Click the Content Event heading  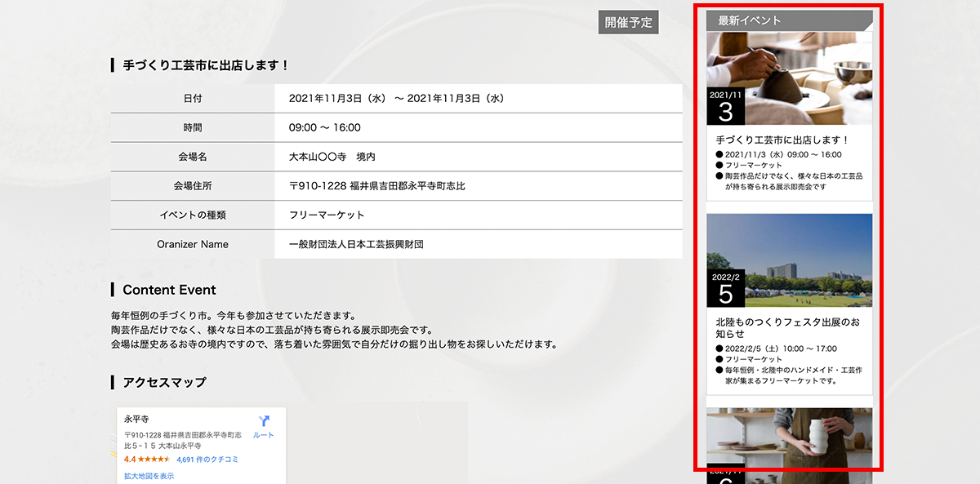tap(169, 290)
